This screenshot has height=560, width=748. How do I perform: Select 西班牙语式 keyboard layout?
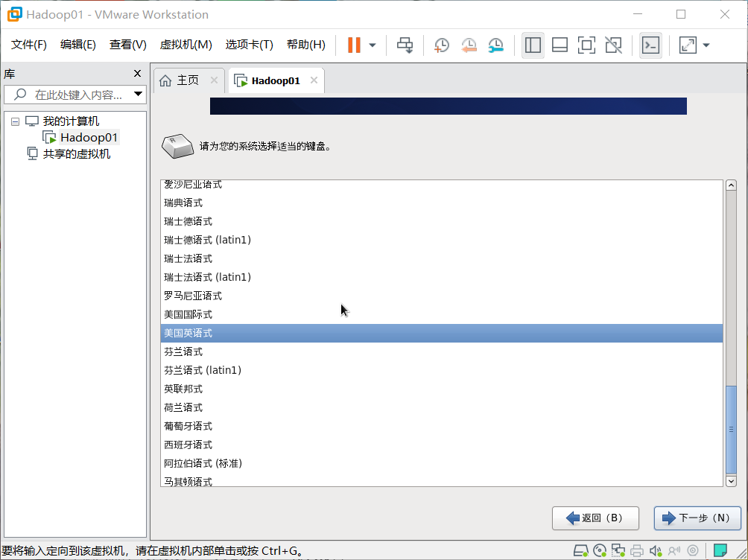pos(442,445)
